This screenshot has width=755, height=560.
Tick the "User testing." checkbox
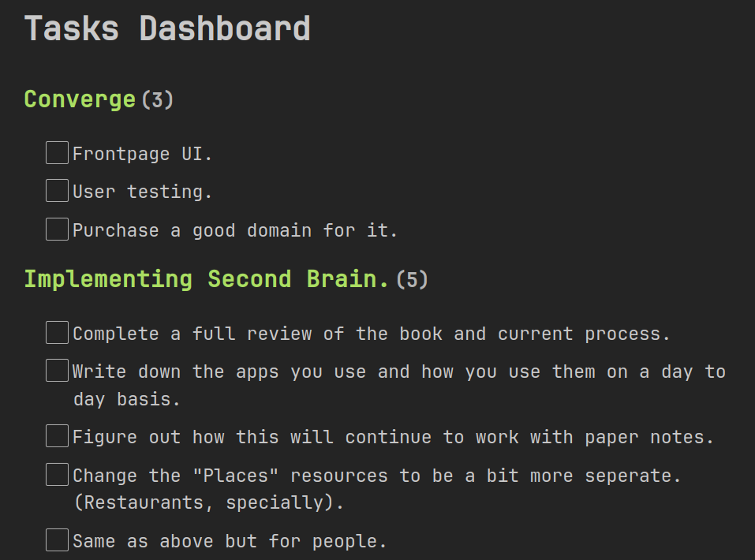tap(57, 191)
